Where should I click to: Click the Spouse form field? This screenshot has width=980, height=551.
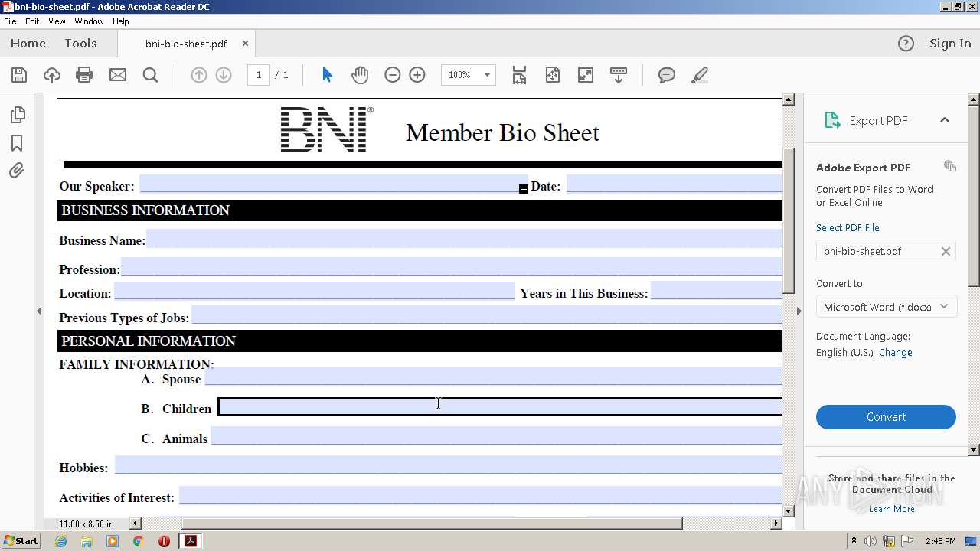(x=494, y=377)
